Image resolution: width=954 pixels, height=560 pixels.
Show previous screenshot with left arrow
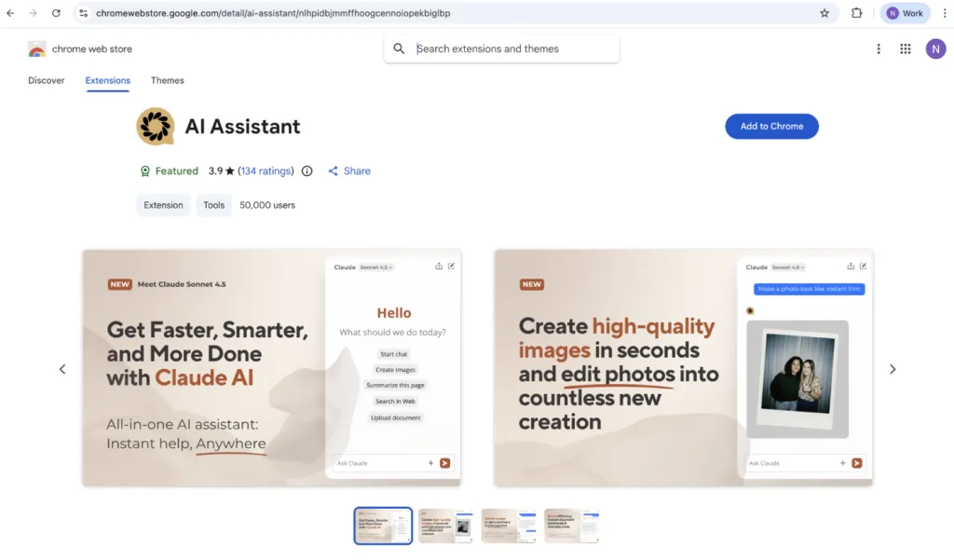click(x=62, y=369)
